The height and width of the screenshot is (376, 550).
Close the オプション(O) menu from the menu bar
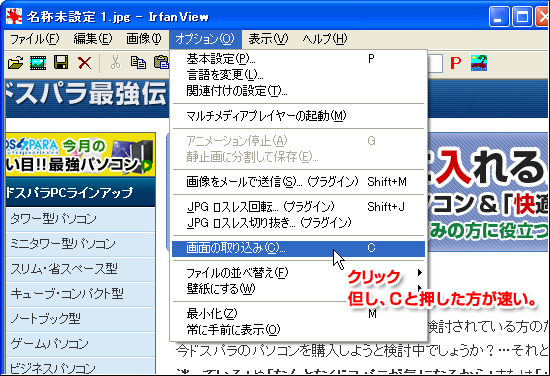click(x=205, y=39)
